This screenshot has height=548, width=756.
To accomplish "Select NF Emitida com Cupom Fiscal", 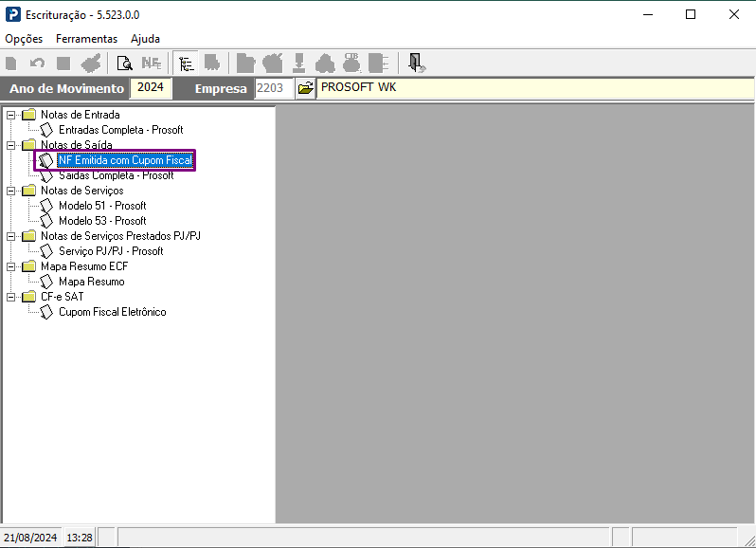I will [125, 160].
